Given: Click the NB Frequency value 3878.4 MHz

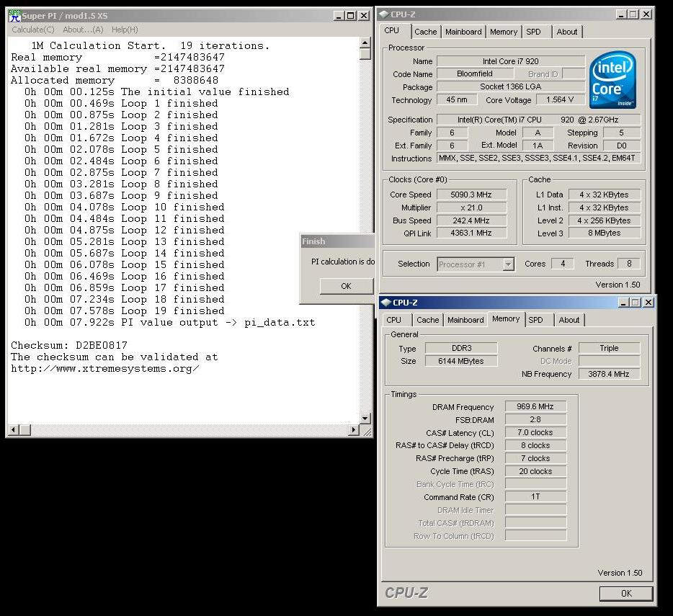Looking at the screenshot, I should [x=609, y=374].
